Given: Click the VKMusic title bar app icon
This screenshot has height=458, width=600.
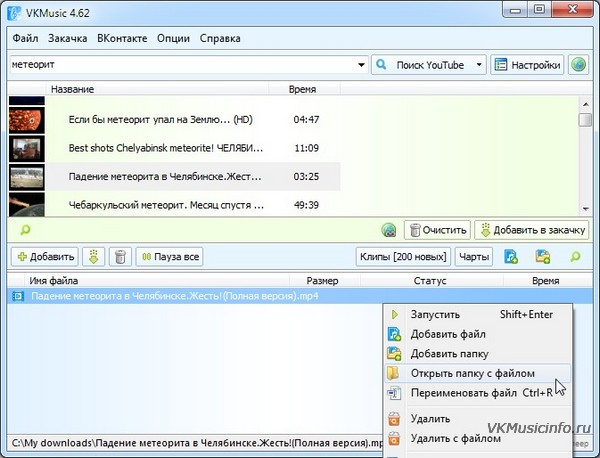Looking at the screenshot, I should pyautogui.click(x=14, y=13).
